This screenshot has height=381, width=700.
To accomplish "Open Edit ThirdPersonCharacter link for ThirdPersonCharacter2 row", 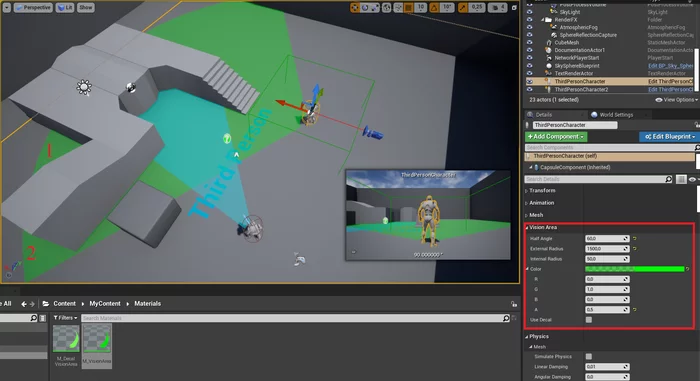I will click(x=670, y=89).
